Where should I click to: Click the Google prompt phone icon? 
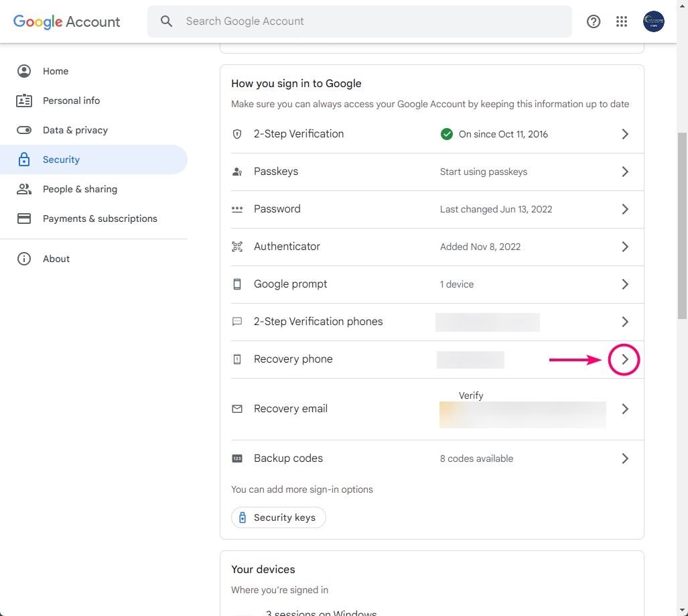point(237,284)
